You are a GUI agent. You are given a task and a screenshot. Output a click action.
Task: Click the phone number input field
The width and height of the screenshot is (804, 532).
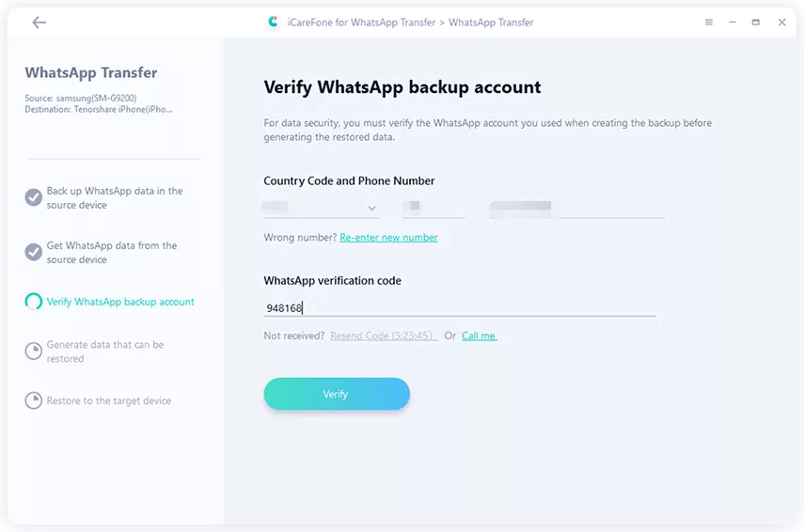point(576,207)
